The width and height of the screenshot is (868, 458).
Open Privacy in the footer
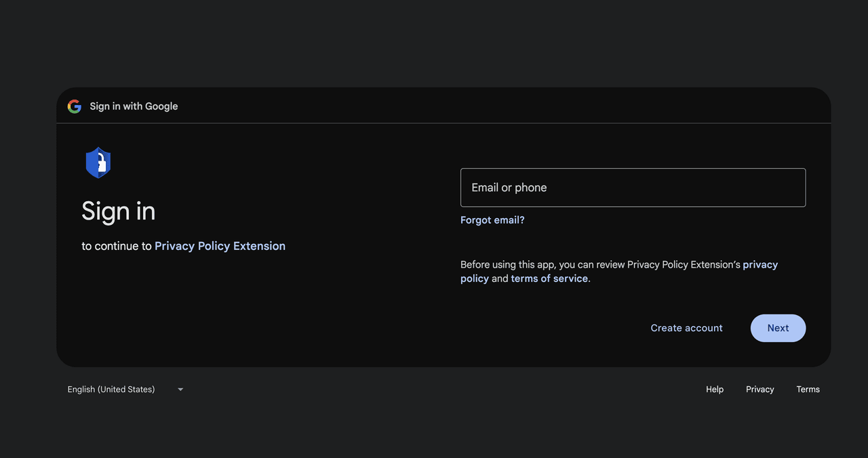click(x=759, y=390)
